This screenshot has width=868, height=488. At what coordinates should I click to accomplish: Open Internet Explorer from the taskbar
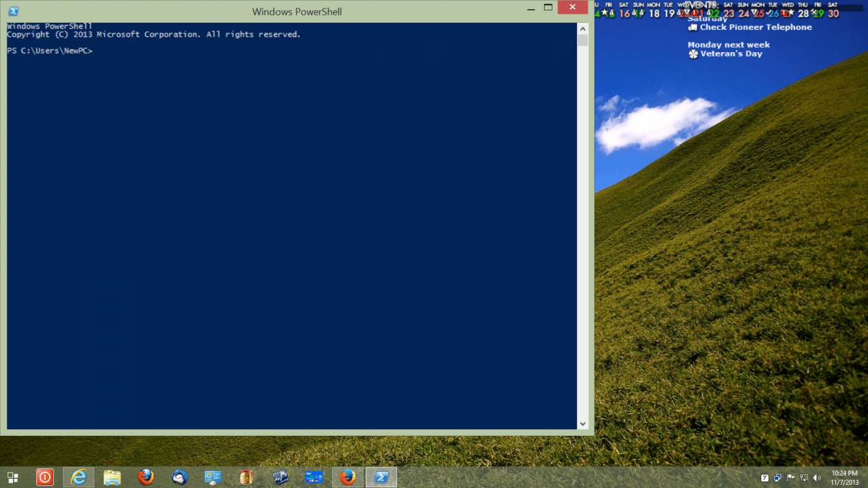78,477
